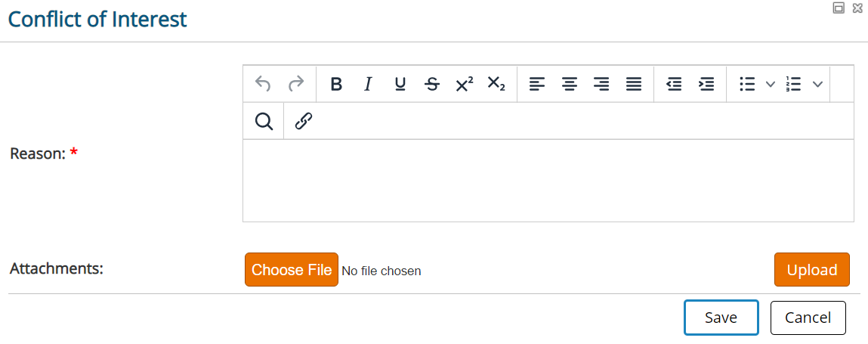Align text right
Viewport: 868px width, 344px height.
tap(601, 84)
